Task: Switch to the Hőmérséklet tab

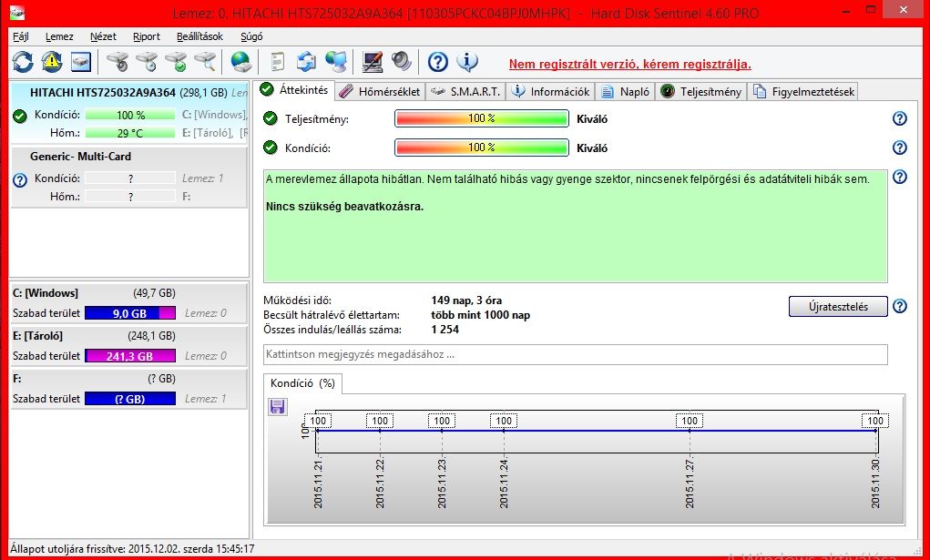Action: click(380, 91)
